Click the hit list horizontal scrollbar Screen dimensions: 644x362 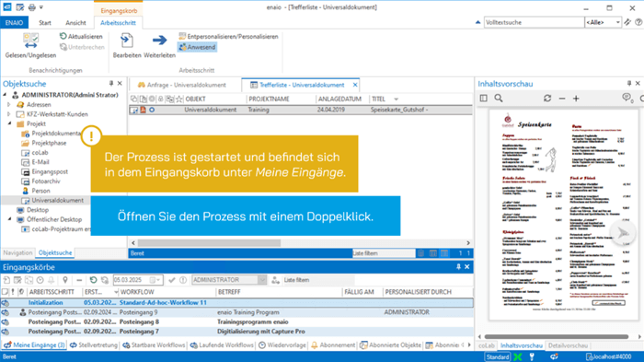coord(209,242)
